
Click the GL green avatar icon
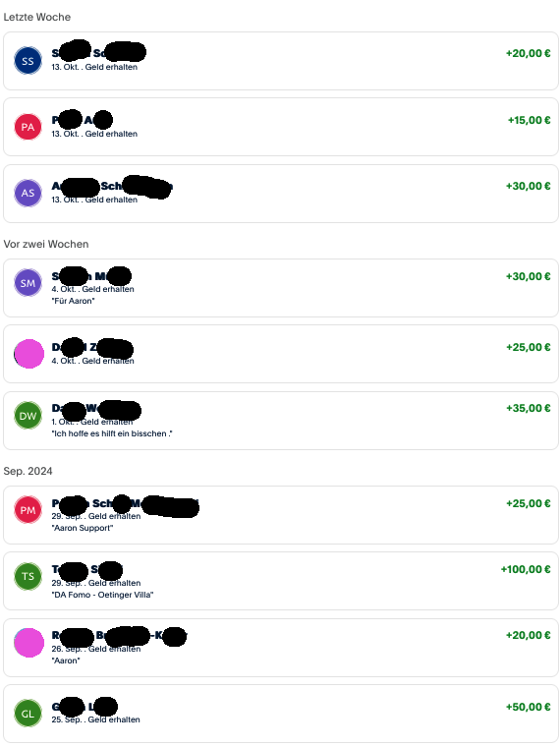pos(28,714)
